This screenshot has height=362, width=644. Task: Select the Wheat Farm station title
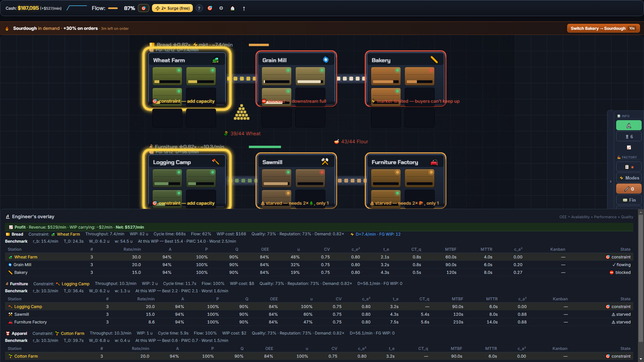(x=169, y=60)
